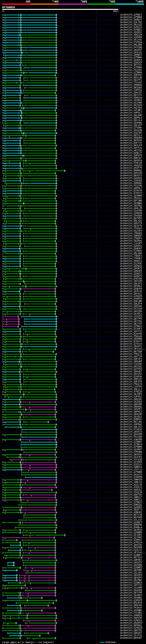
Task: Click label UniRef100_A5GZZ9
Action: click(x=131, y=35)
